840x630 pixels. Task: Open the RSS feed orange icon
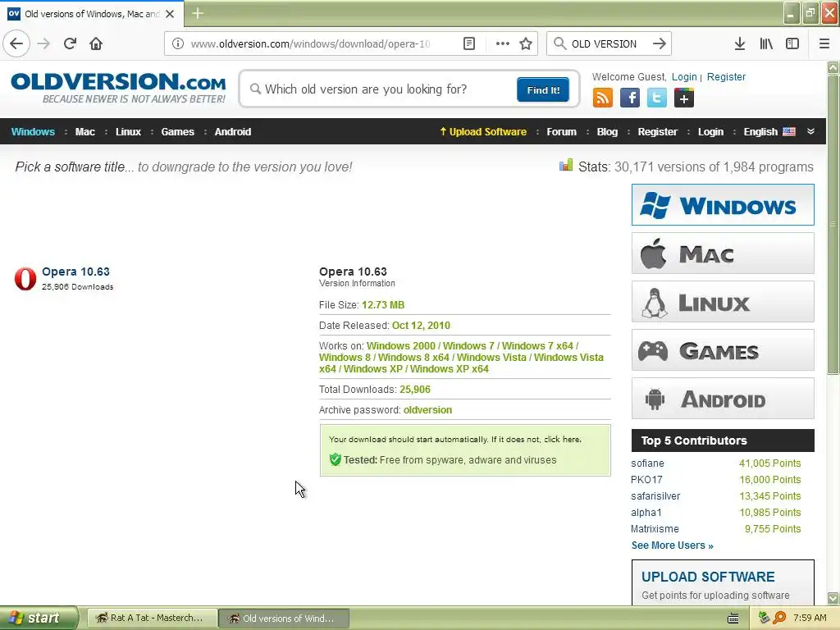coord(603,98)
